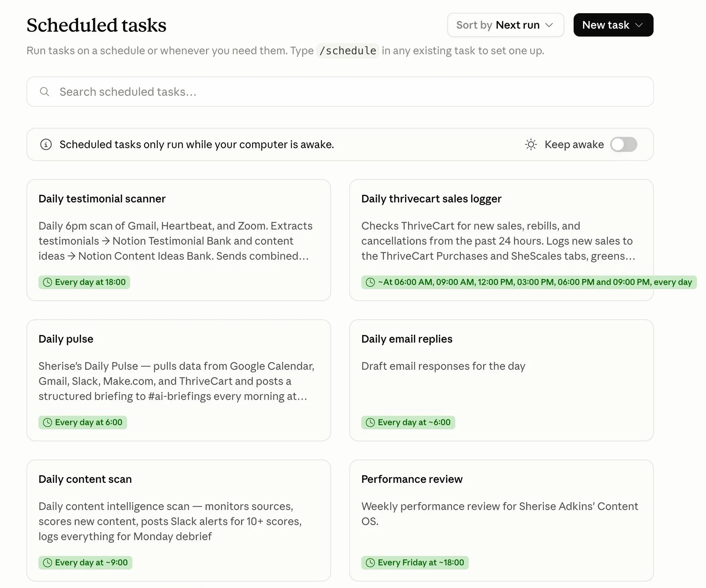
Task: Click clock icon on Daily email replies schedule
Action: click(x=370, y=423)
